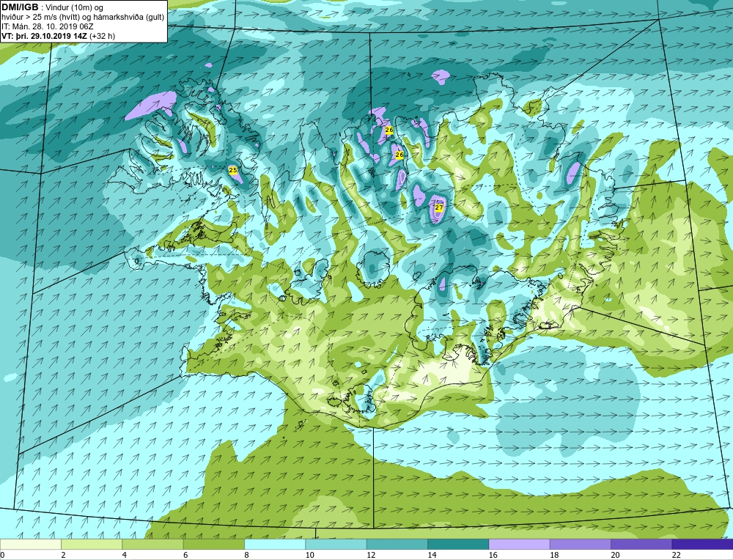Click the 0–2 m/s pale yellow legend swatch
Image resolution: width=733 pixels, height=560 pixels.
(x=31, y=544)
